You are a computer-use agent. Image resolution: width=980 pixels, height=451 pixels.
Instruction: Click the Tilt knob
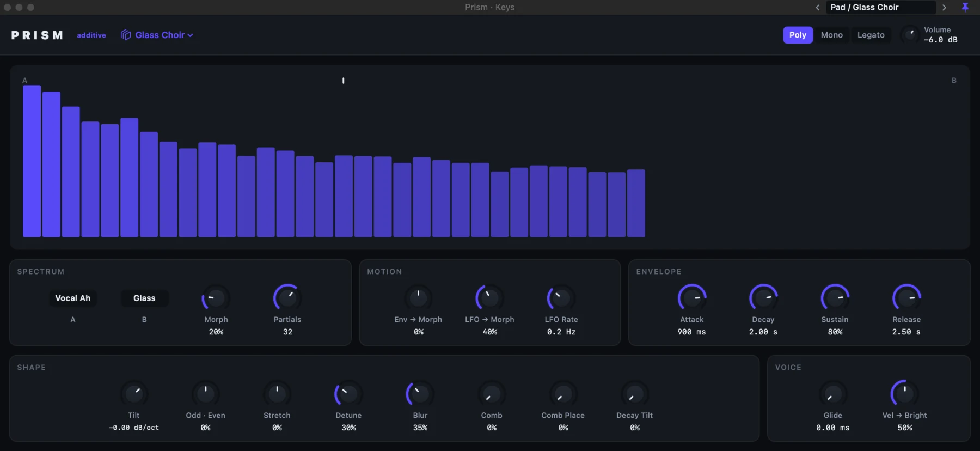[x=134, y=394]
